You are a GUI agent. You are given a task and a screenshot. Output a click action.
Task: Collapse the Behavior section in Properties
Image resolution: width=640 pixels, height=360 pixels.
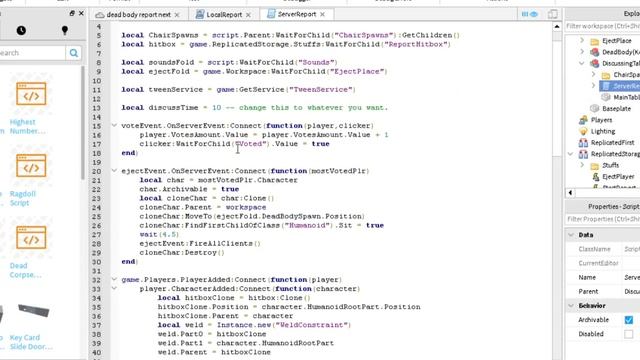(571, 305)
